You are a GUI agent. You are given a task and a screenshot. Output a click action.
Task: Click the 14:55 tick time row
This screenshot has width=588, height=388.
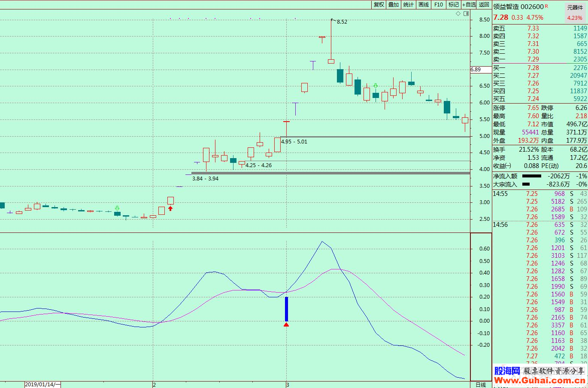pos(540,194)
